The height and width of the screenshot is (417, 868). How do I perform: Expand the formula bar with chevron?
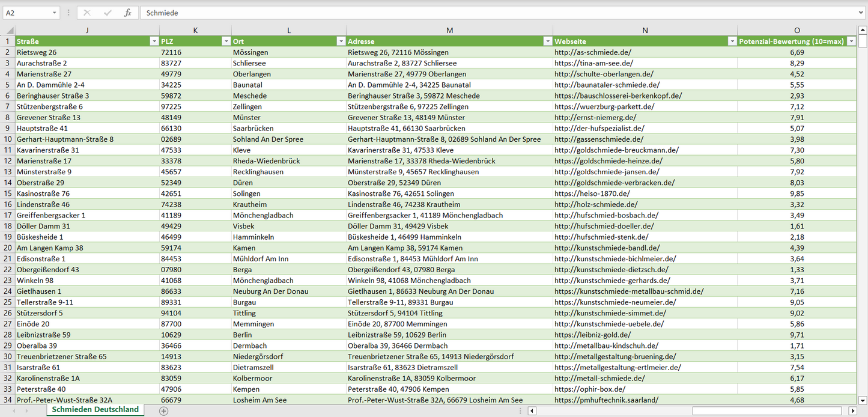click(861, 13)
